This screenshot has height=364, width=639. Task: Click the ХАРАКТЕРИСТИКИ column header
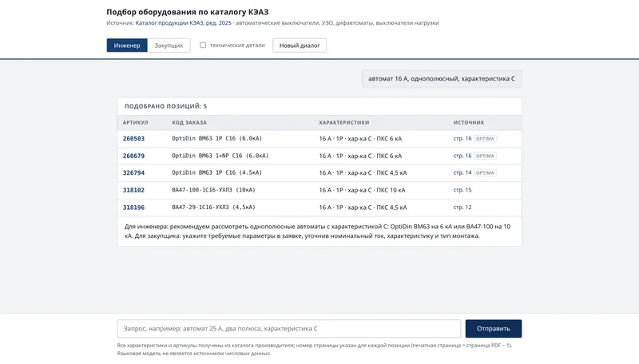pos(344,123)
